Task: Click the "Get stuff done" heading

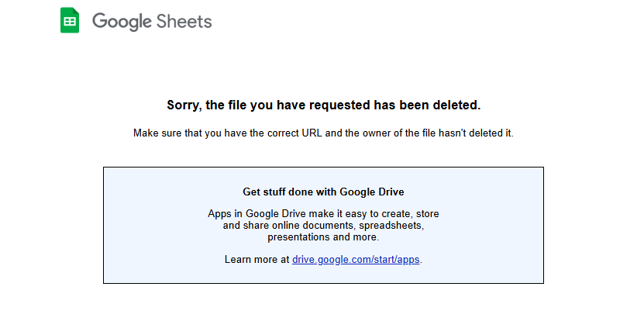Action: (x=277, y=192)
